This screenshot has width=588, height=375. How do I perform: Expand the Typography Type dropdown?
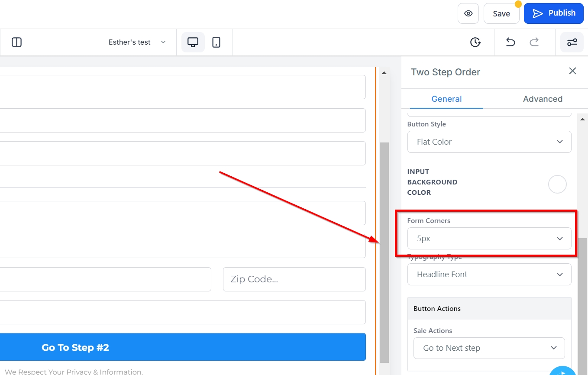coord(489,275)
